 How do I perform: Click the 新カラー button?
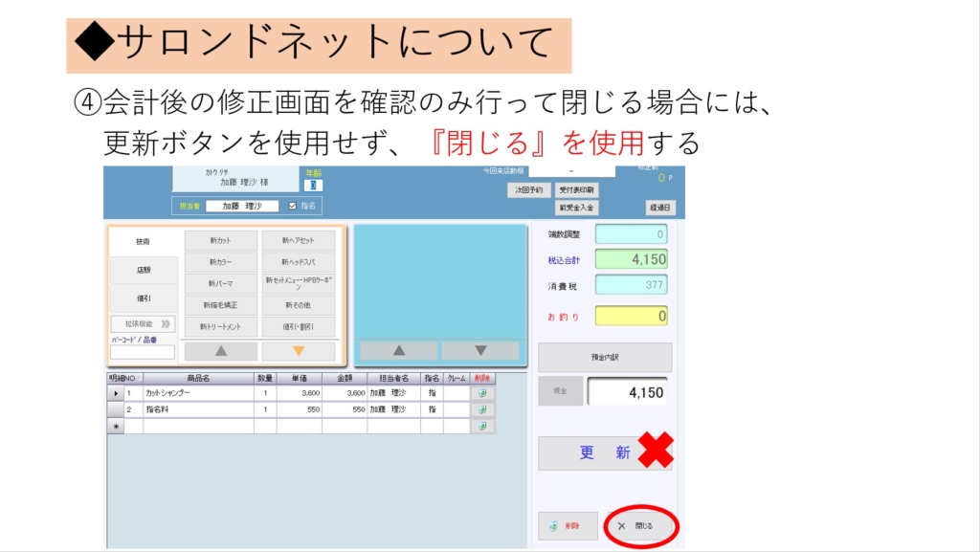click(221, 261)
